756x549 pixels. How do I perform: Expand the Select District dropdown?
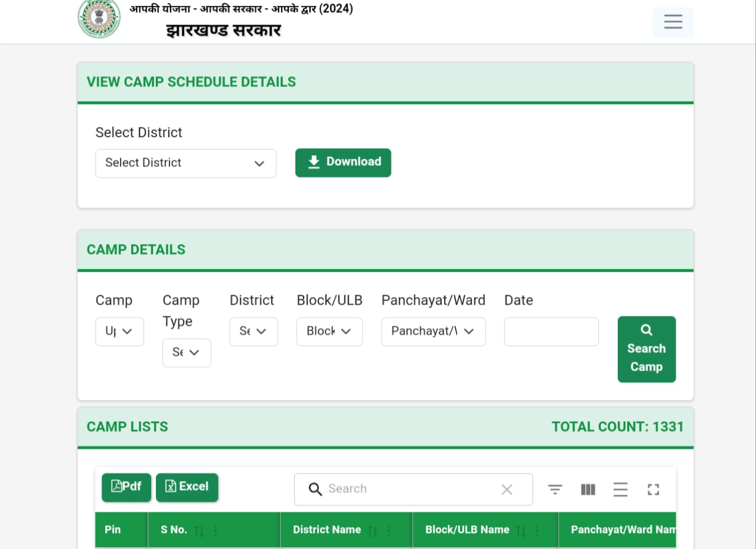(185, 163)
